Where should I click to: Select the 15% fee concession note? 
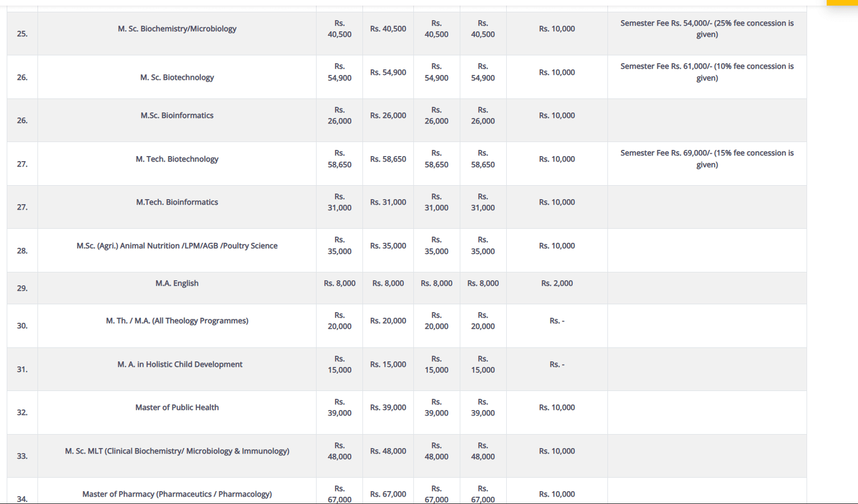(x=706, y=159)
